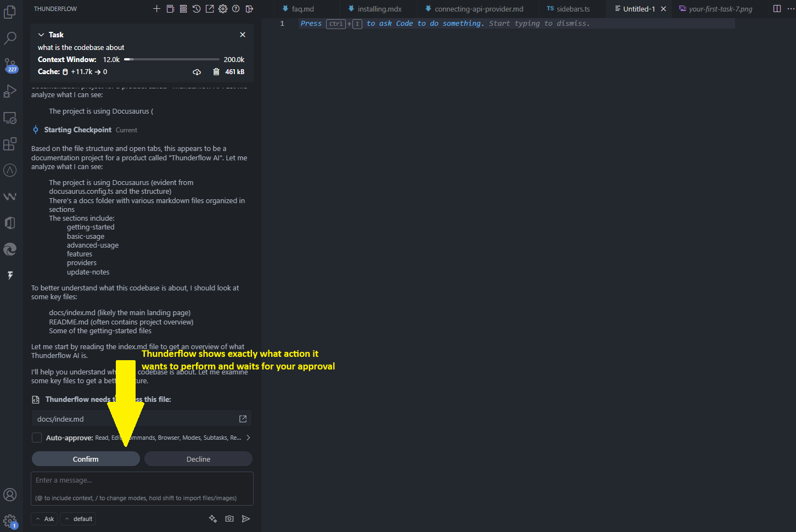Open the Thunderflow help question-mark icon
Viewport: 796px width, 532px height.
(236, 8)
